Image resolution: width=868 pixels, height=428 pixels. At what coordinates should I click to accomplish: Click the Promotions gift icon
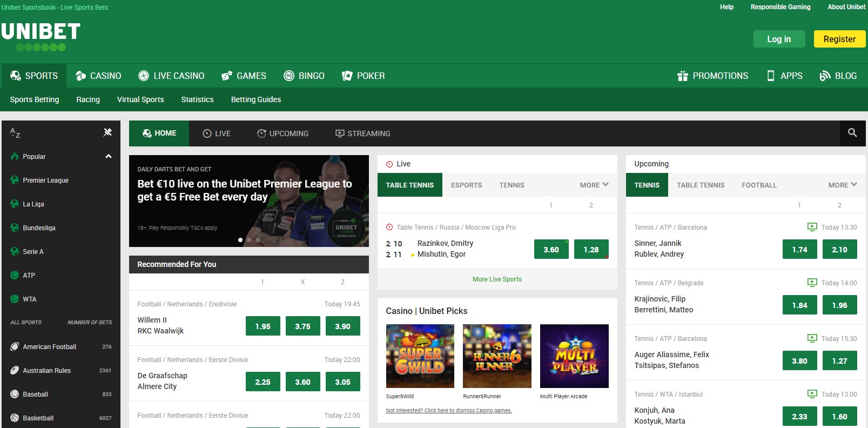682,76
